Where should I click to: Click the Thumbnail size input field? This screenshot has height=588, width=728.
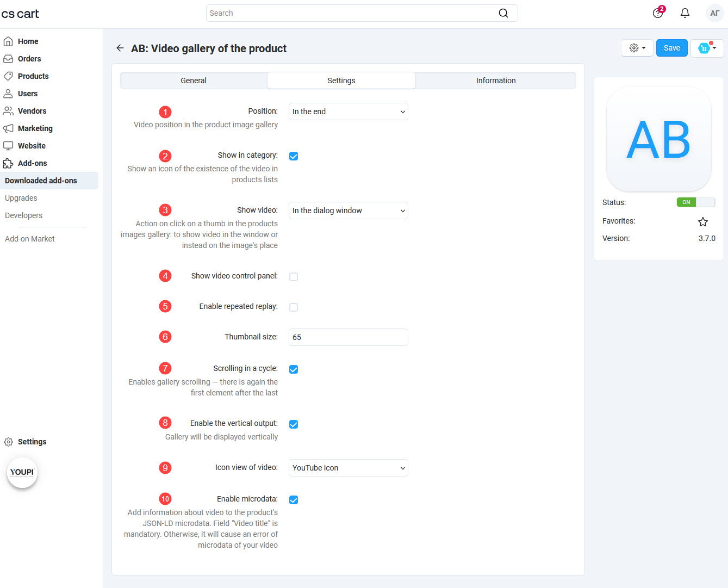pos(348,337)
